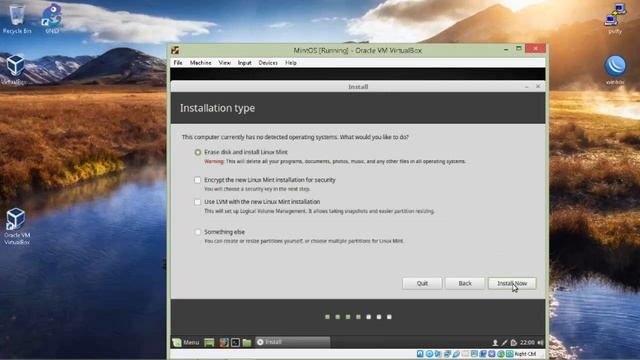Open the Machine menu in VirtualBox
The image size is (640, 360).
click(200, 63)
